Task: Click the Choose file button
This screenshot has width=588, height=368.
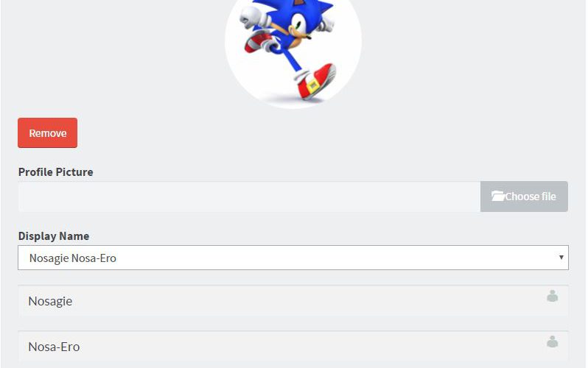Action: coord(524,197)
